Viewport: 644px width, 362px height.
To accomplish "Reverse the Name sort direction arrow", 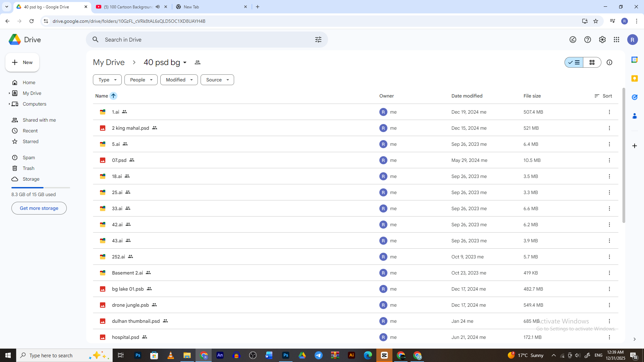I will (113, 96).
